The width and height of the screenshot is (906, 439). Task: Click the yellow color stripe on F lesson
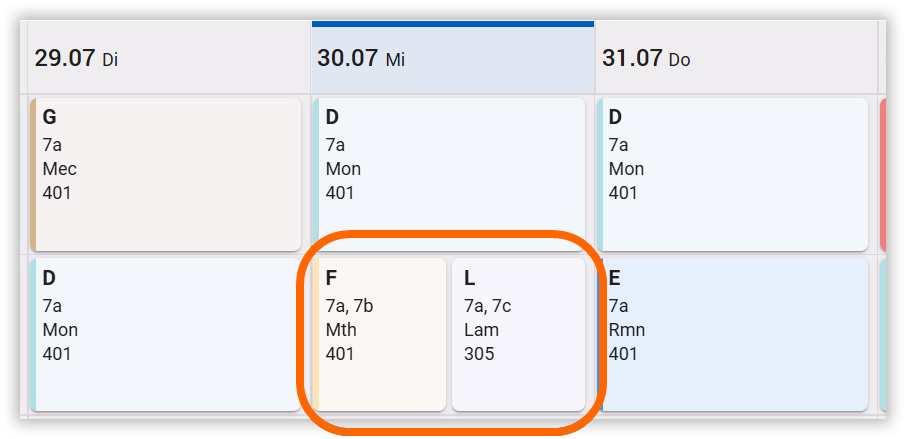[317, 334]
